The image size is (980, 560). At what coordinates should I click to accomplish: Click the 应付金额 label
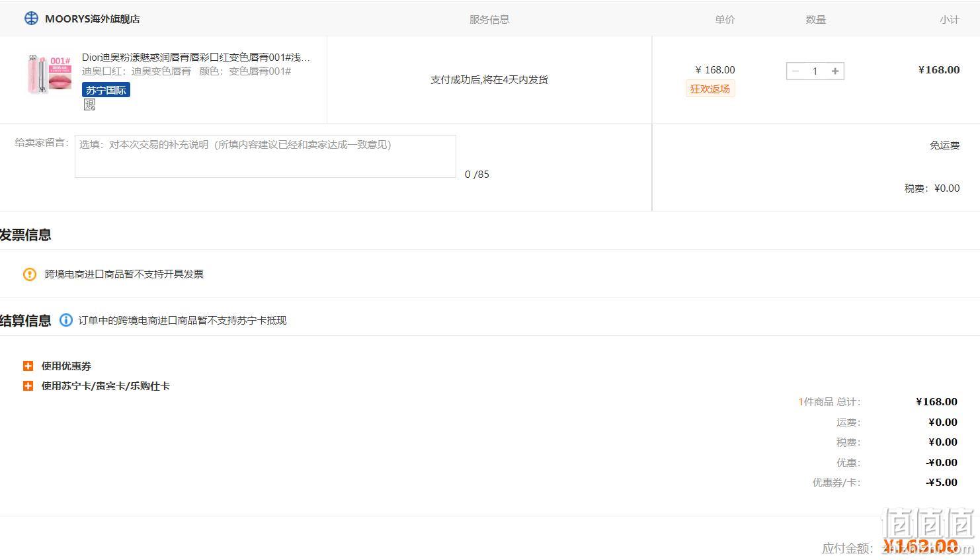click(848, 548)
